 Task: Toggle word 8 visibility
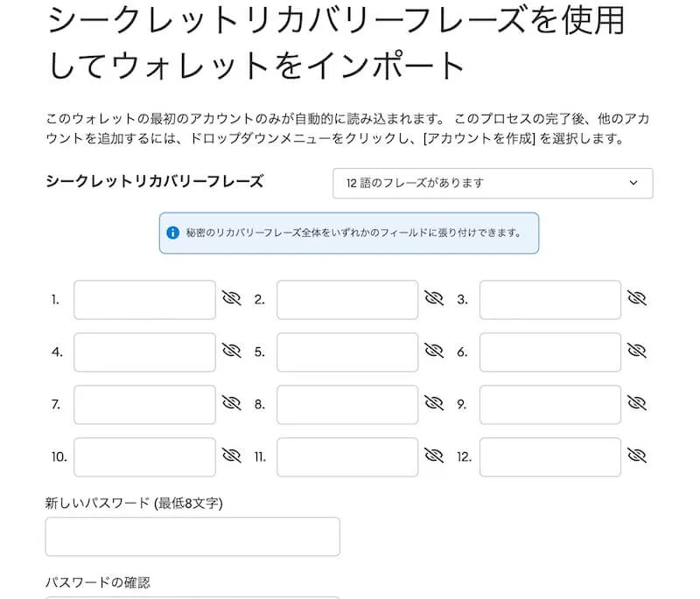pos(435,404)
